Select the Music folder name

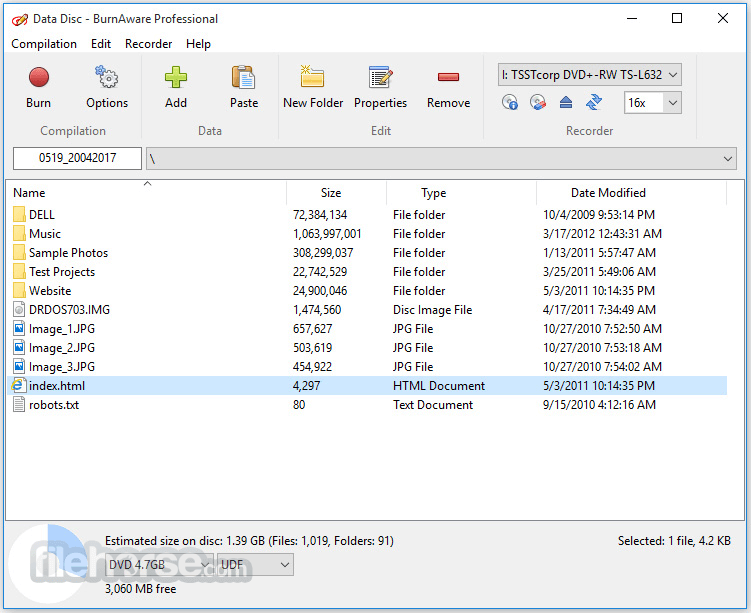(x=45, y=234)
